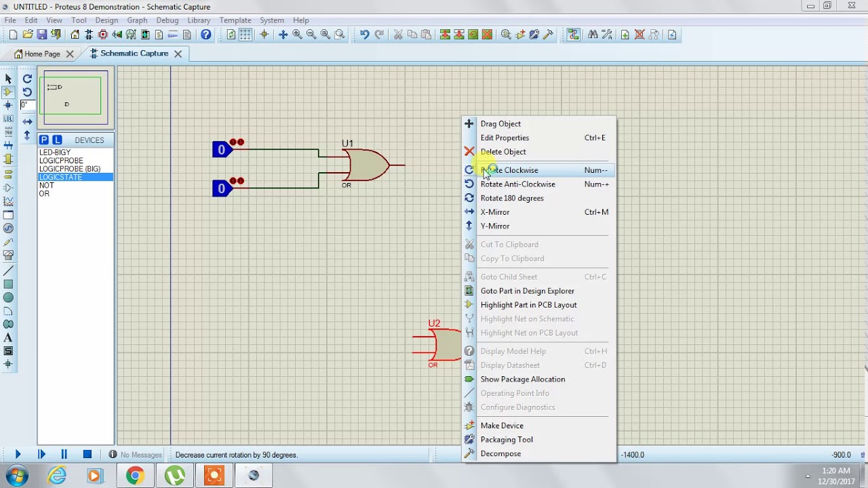
Task: Zoom out with the magnifier minus
Action: point(311,35)
